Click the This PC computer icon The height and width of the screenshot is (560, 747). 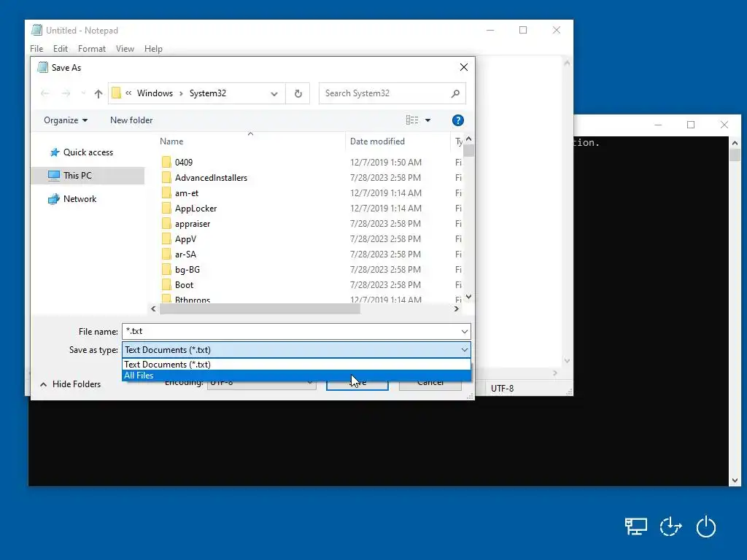tap(54, 176)
